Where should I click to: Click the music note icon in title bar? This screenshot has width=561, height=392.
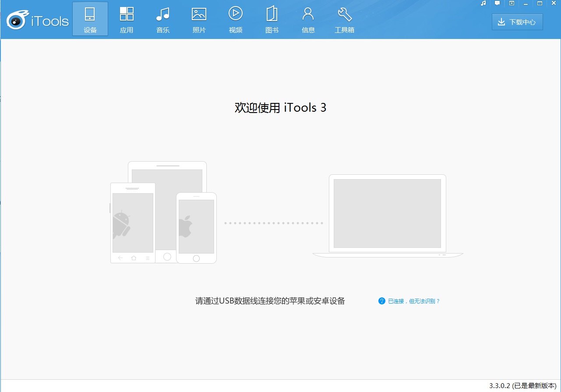[x=483, y=3]
